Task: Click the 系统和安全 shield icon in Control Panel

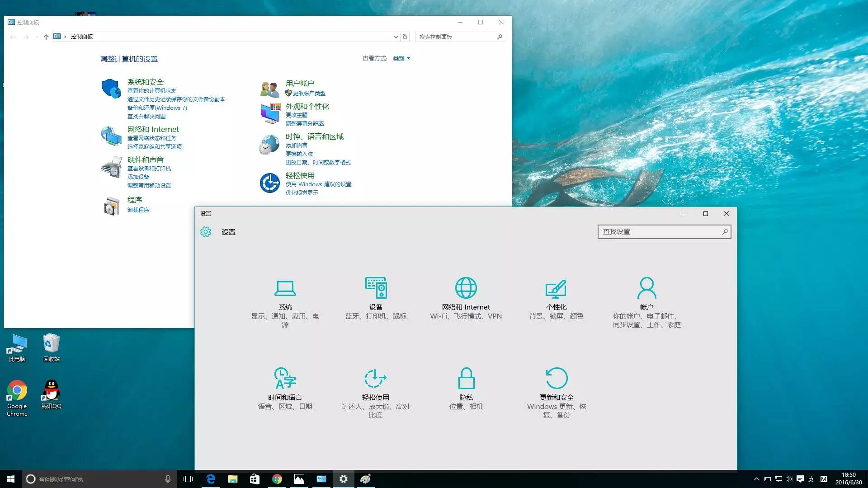Action: [x=111, y=88]
